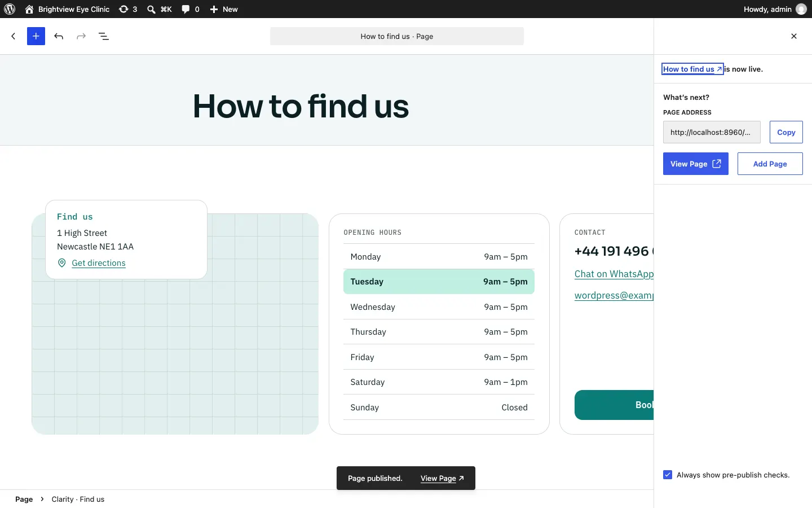Screen dimensions: 812x508
Task: Click the wordpress@example email link
Action: (614, 295)
